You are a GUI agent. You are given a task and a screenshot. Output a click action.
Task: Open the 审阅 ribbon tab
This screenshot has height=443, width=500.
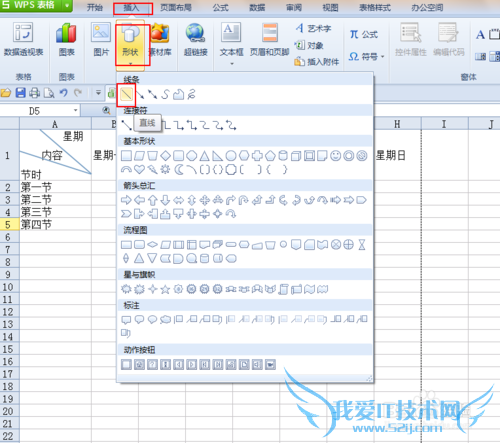pos(294,8)
